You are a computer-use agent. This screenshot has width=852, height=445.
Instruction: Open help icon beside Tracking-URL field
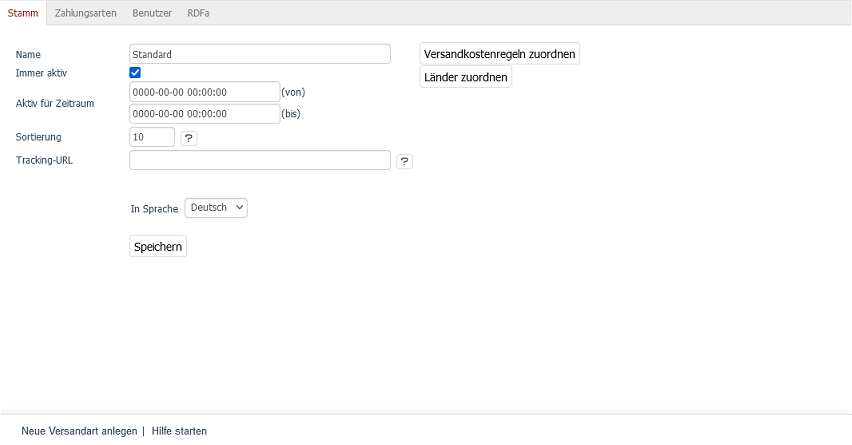click(404, 161)
